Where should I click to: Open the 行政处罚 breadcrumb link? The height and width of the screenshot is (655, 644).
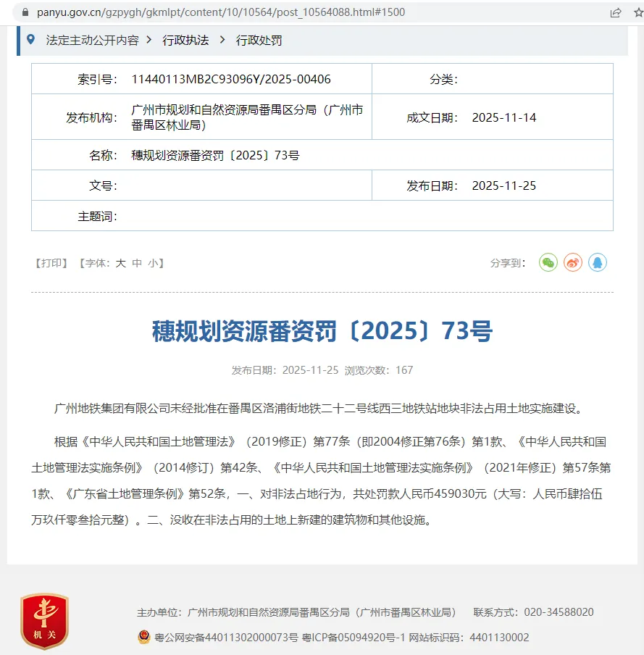[259, 40]
